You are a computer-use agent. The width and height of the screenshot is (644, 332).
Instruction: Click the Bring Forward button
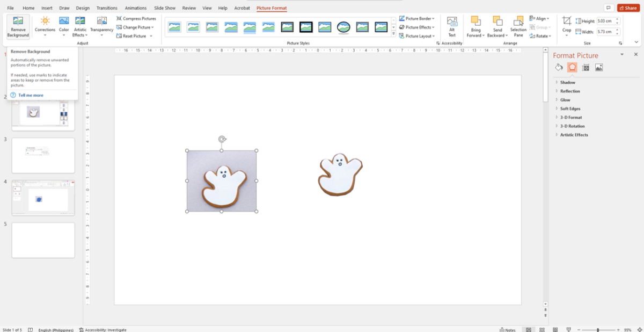[475, 25]
